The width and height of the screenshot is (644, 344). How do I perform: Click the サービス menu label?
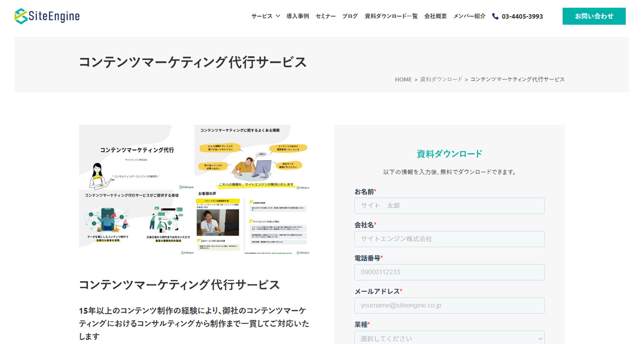point(262,16)
